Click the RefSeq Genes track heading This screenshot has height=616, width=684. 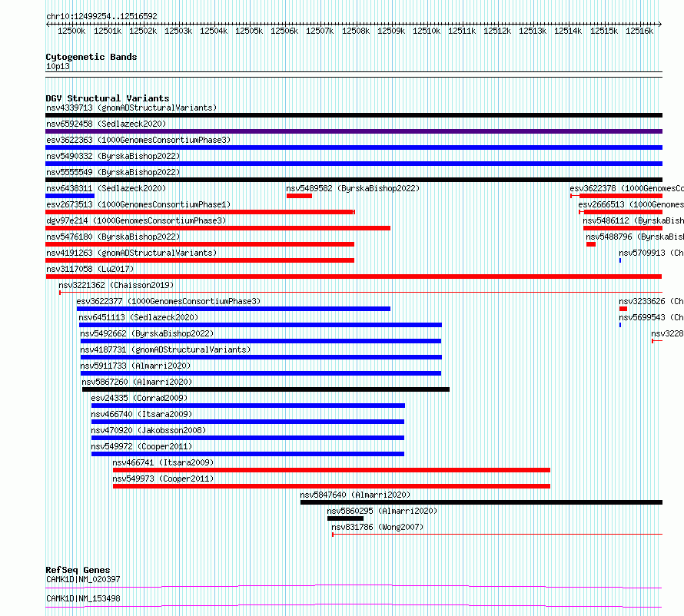[x=78, y=570]
